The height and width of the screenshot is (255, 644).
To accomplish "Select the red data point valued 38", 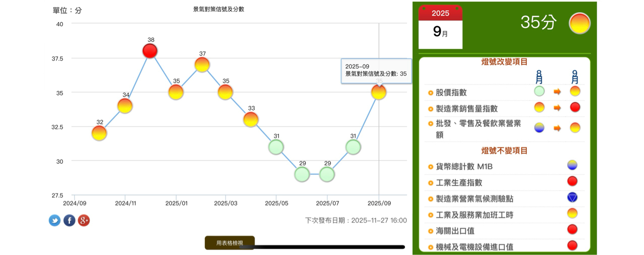I will pyautogui.click(x=150, y=51).
